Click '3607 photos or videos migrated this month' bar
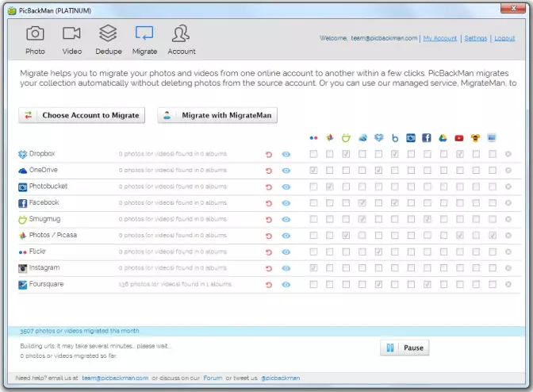Image resolution: width=533 pixels, height=392 pixels. (266, 331)
